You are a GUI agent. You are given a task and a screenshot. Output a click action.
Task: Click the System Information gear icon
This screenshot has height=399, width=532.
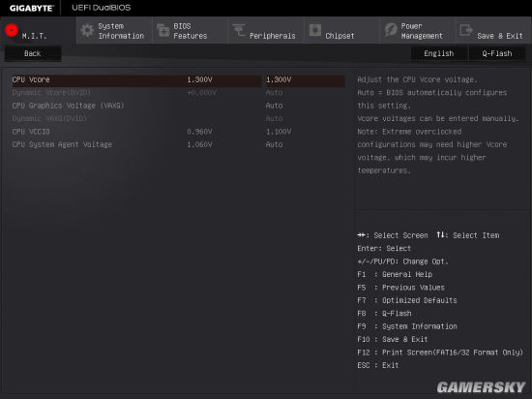(x=87, y=31)
